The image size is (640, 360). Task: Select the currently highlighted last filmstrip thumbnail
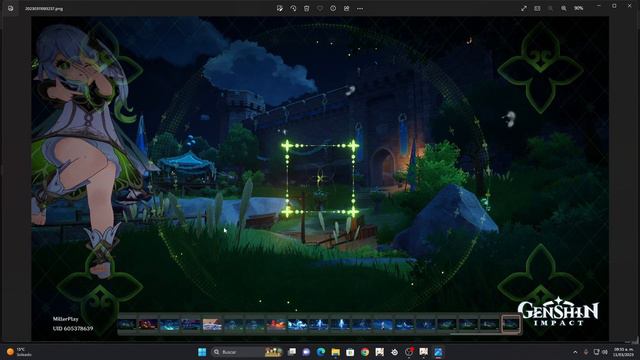[x=511, y=324]
